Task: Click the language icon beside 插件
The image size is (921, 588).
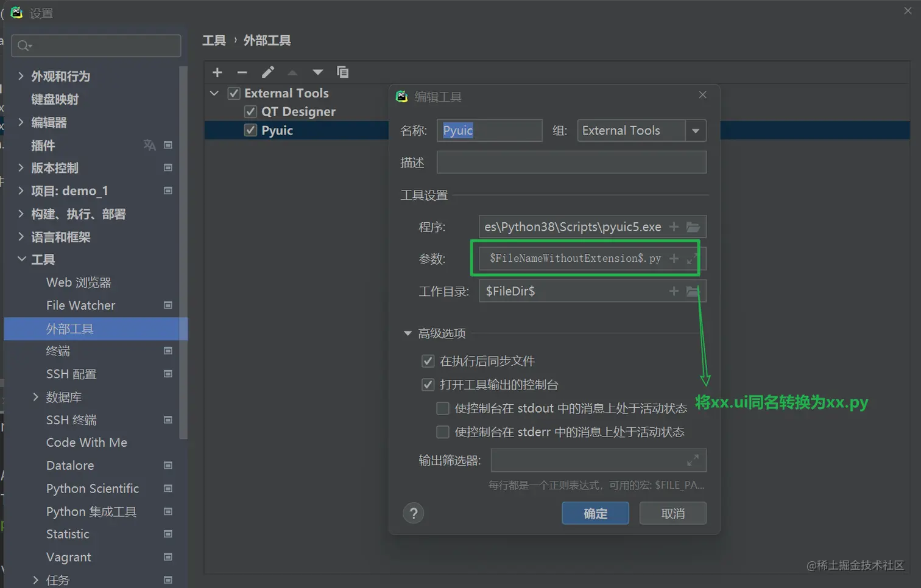Action: (x=149, y=145)
